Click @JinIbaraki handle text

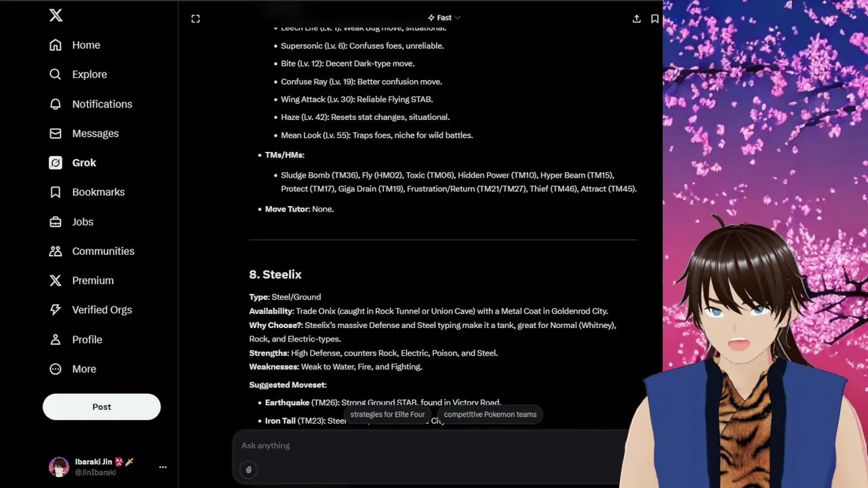click(96, 472)
